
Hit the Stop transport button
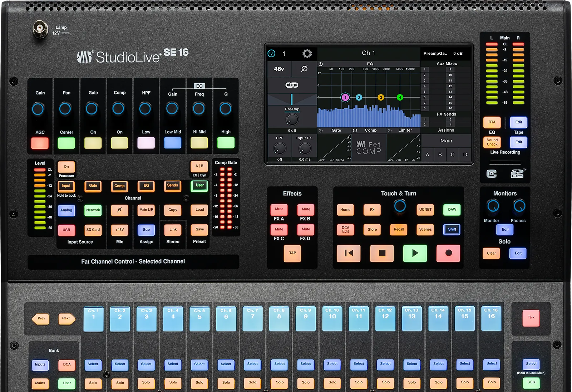click(x=382, y=253)
